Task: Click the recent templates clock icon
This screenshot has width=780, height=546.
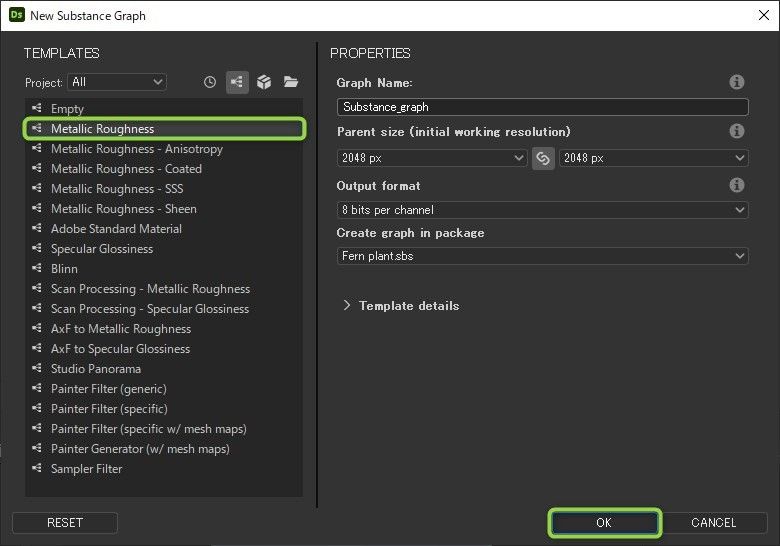Action: [x=210, y=82]
